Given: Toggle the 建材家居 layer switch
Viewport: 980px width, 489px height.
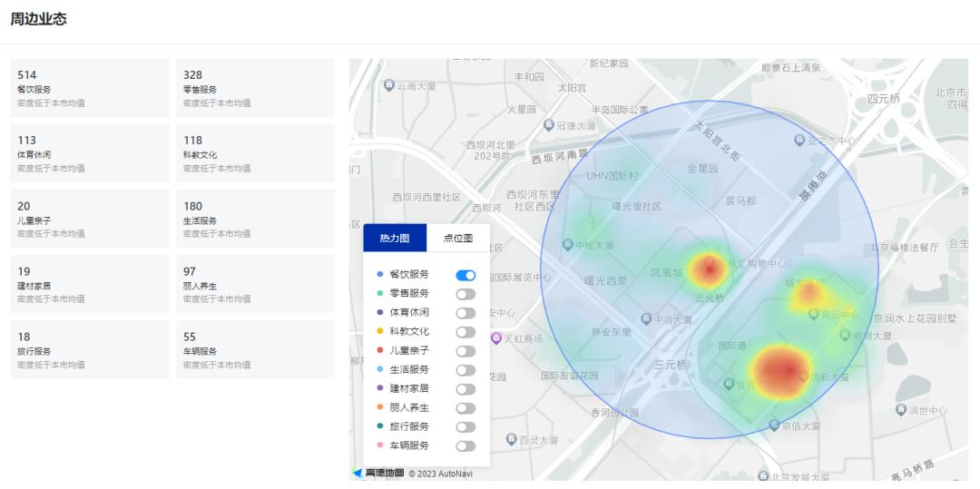Looking at the screenshot, I should click(x=465, y=389).
